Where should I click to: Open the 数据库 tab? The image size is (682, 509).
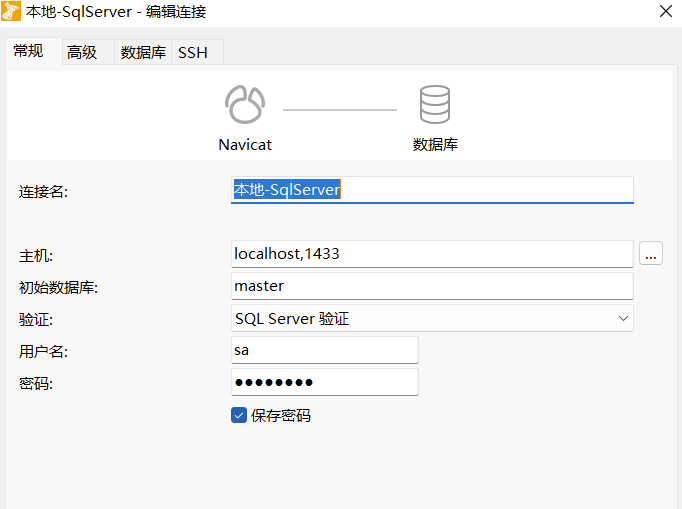point(143,52)
